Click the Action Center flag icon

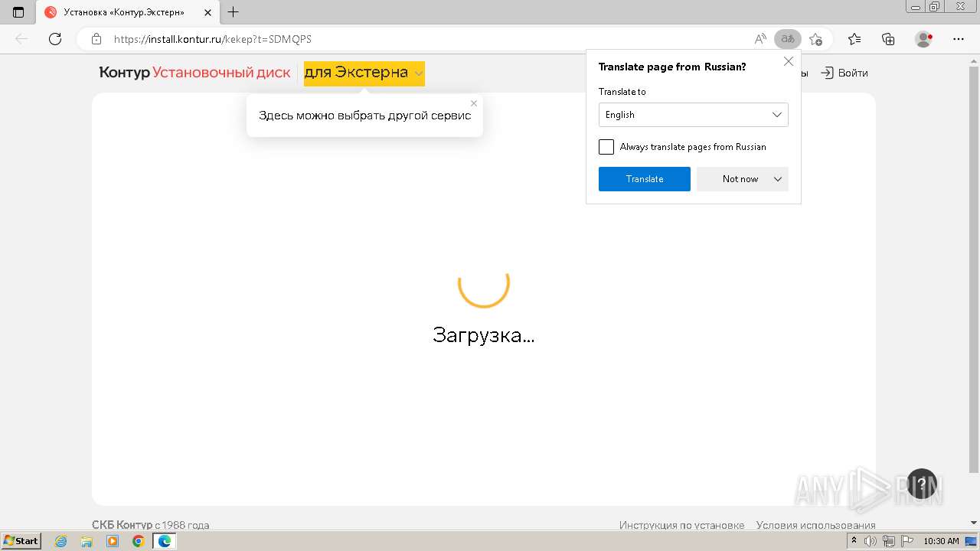[x=907, y=541]
